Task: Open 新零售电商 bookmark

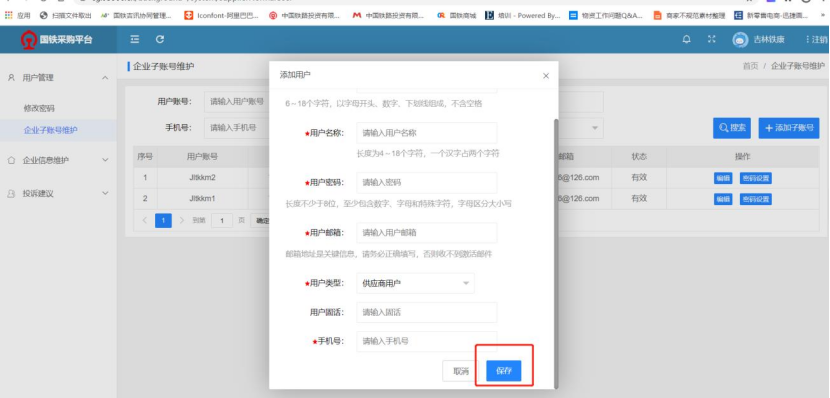Action: pos(771,15)
